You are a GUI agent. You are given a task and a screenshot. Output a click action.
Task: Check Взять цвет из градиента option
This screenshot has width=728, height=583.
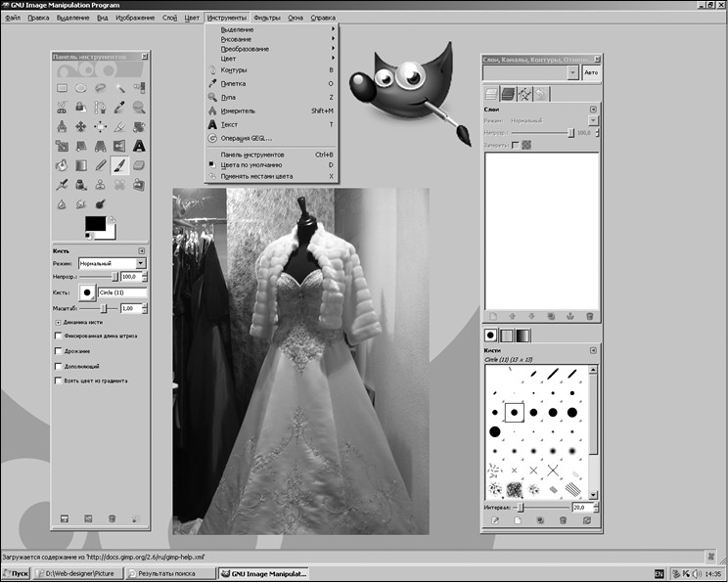[59, 381]
